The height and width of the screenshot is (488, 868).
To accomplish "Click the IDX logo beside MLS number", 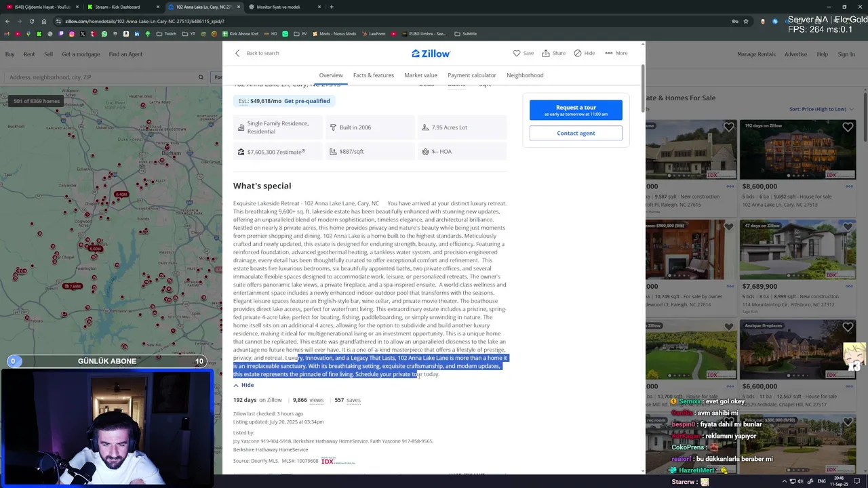I will [338, 461].
